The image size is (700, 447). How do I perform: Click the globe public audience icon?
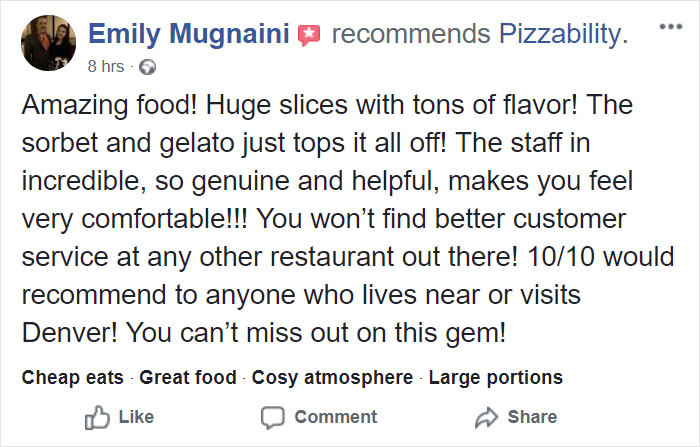pos(147,67)
